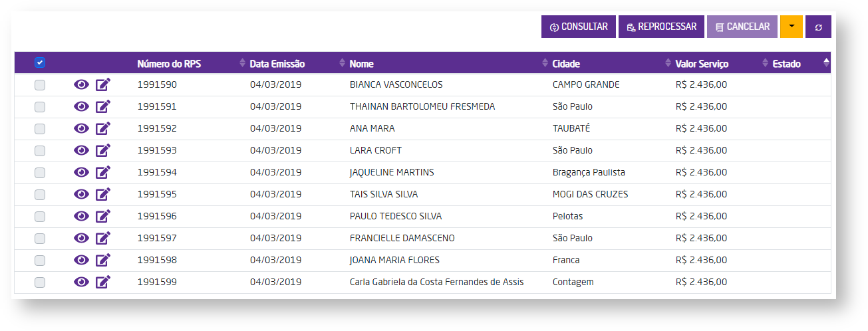Click the CONSULTAR button
This screenshot has height=331, width=868.
[578, 27]
